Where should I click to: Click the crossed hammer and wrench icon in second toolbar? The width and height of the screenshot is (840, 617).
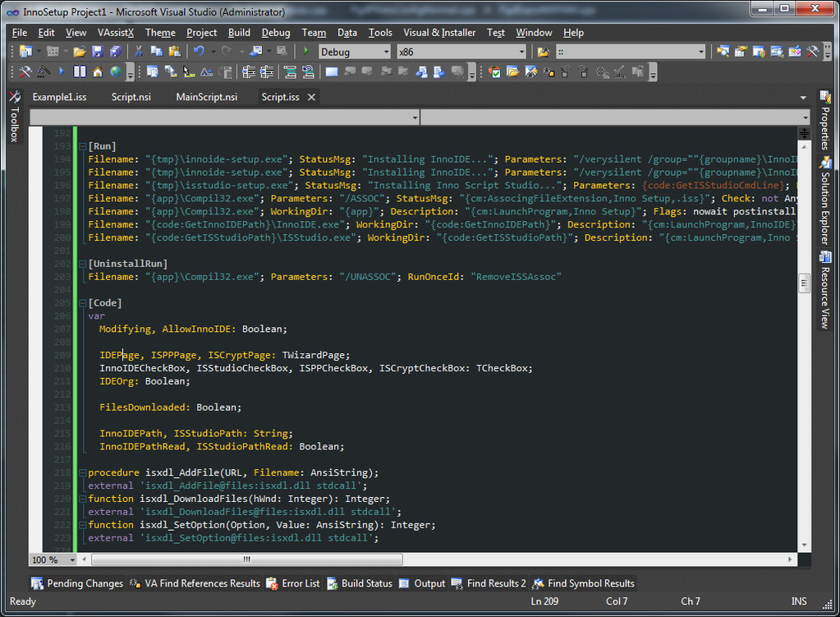(x=25, y=71)
